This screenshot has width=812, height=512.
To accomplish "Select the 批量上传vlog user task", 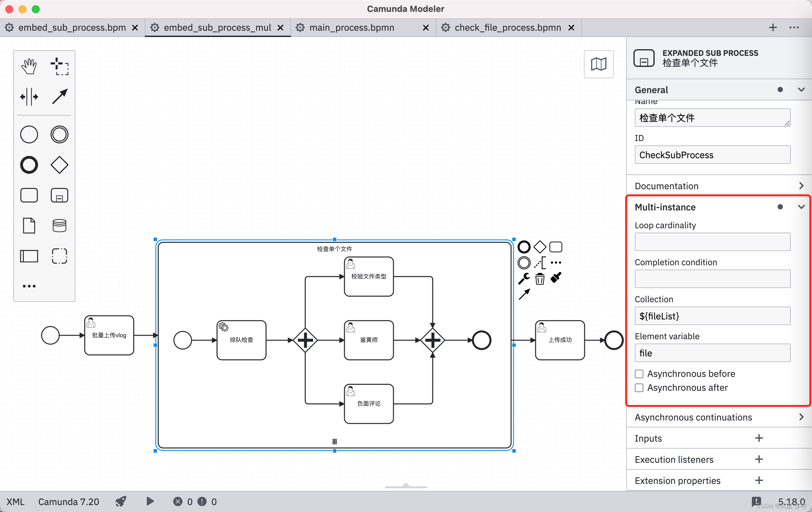I will [109, 335].
